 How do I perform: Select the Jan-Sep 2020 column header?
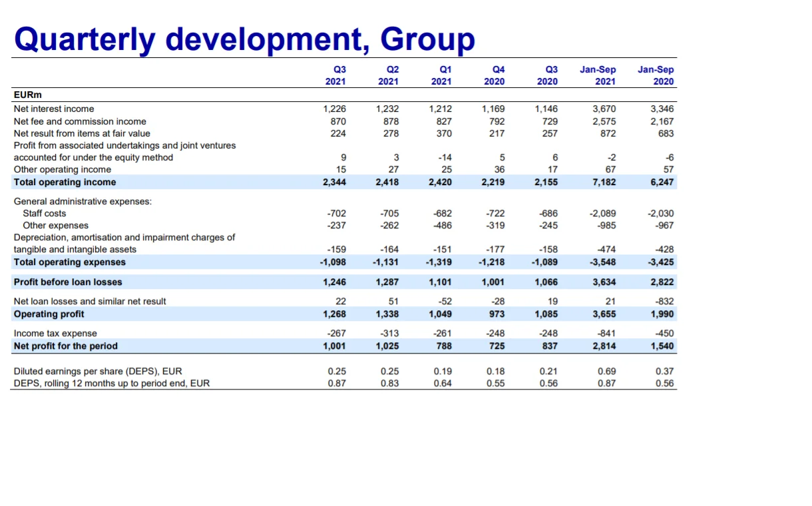pyautogui.click(x=656, y=75)
